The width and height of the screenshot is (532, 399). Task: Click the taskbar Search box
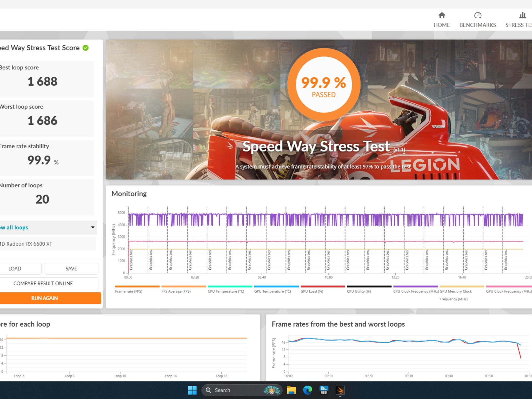coord(242,390)
